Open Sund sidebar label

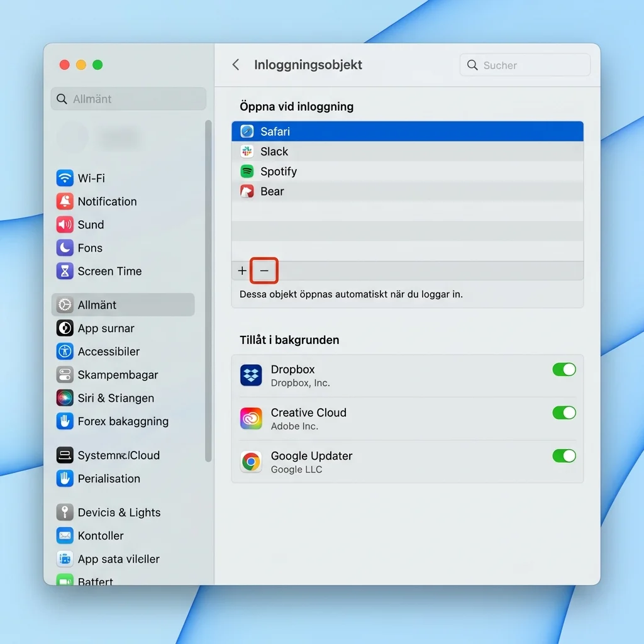tap(91, 225)
